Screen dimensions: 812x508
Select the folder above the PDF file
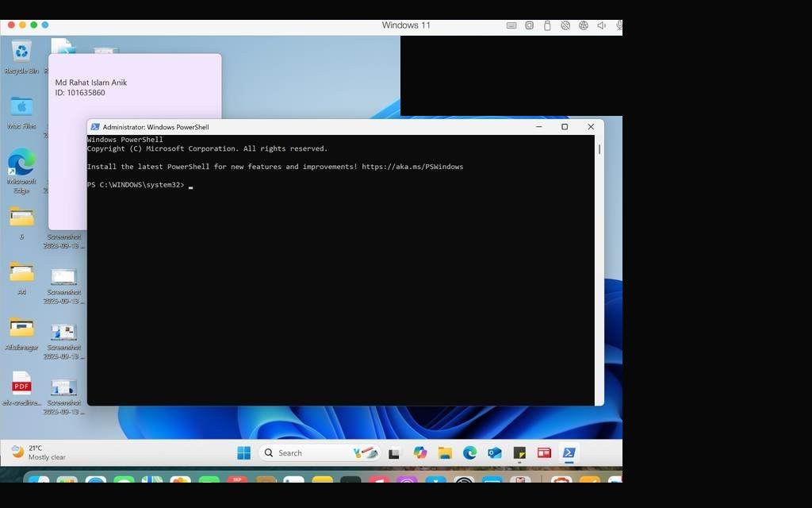click(21, 334)
